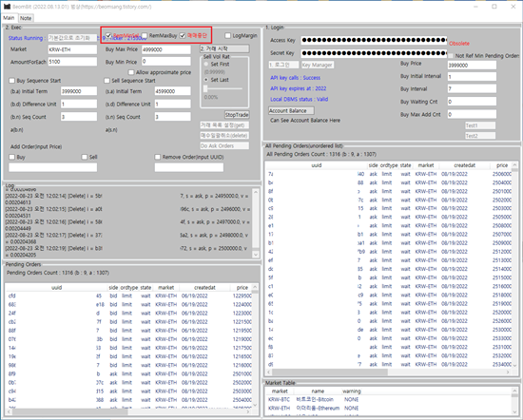The image size is (523, 420).
Task: Select the KRW-BTC row in Market Table
Action: 389,399
